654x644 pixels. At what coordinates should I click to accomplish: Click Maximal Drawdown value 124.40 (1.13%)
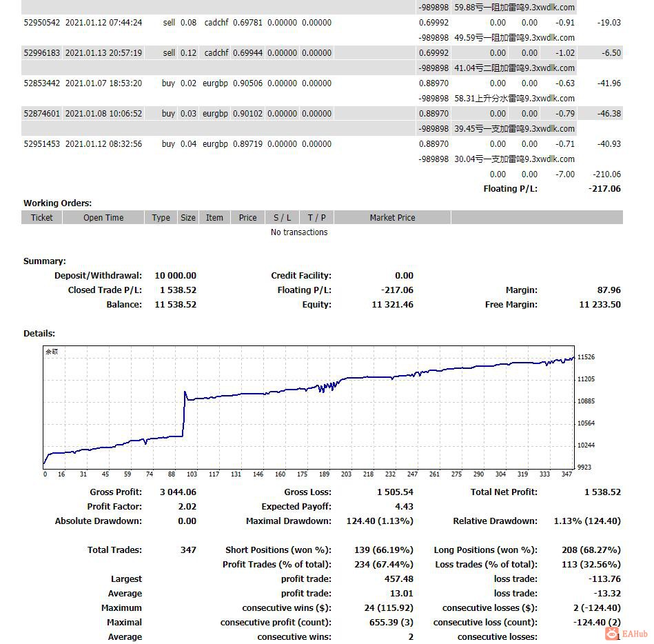pyautogui.click(x=380, y=521)
